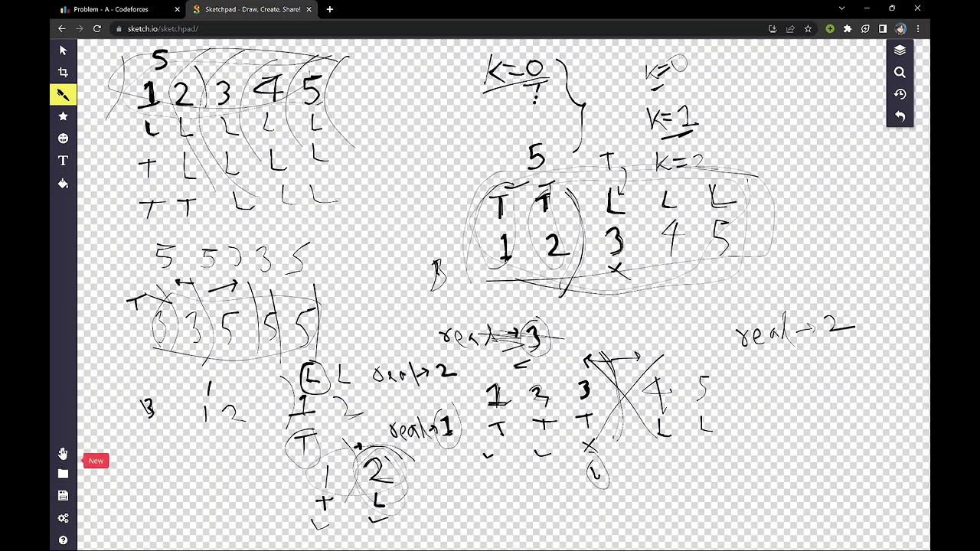
Task: Select the highlighted brush drawing tool
Action: pyautogui.click(x=63, y=95)
